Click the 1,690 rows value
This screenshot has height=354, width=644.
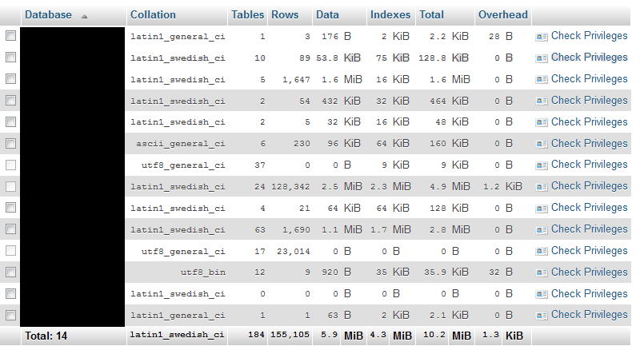coord(296,230)
